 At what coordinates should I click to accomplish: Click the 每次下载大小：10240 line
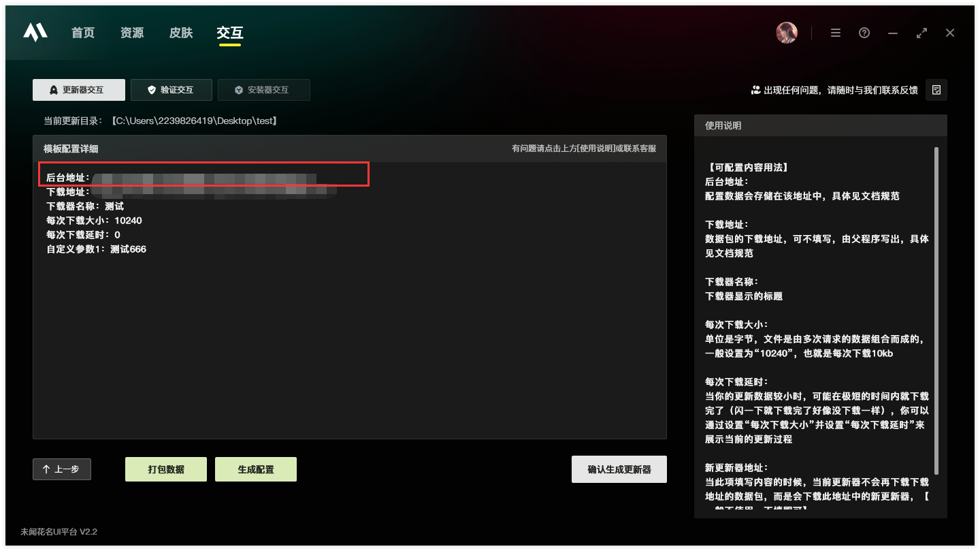(x=94, y=221)
